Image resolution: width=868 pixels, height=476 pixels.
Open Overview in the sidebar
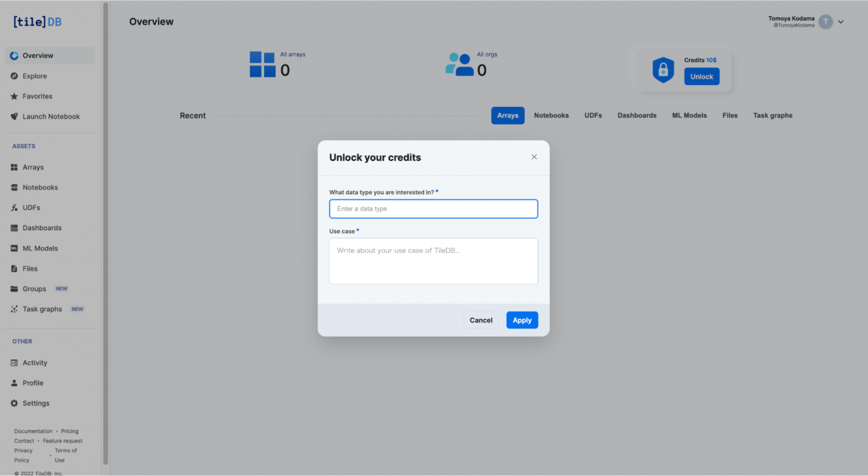point(50,56)
